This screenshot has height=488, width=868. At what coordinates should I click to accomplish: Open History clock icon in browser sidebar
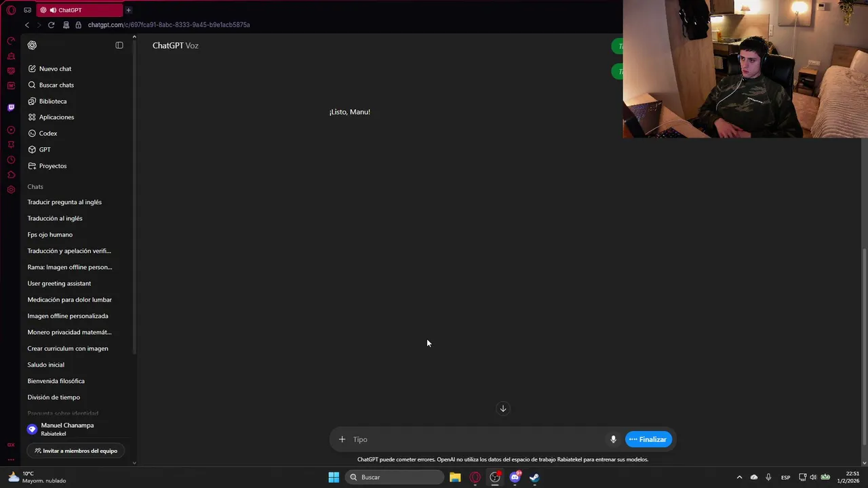(11, 160)
